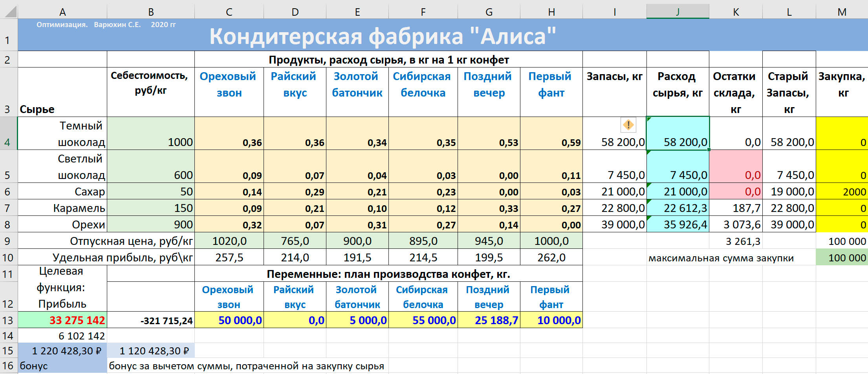Image resolution: width=868 pixels, height=374 pixels.
Task: Click sale price 1020,0
Action: click(x=229, y=241)
